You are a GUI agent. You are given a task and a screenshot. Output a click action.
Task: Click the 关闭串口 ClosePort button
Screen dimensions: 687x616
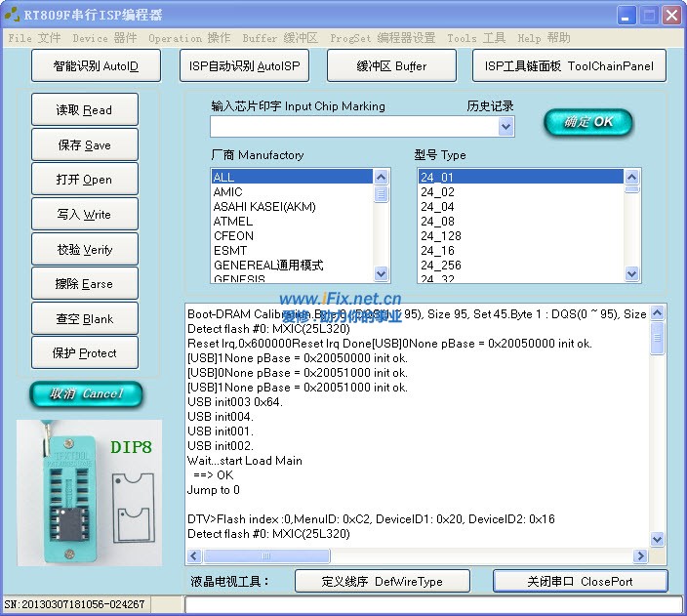(x=580, y=582)
